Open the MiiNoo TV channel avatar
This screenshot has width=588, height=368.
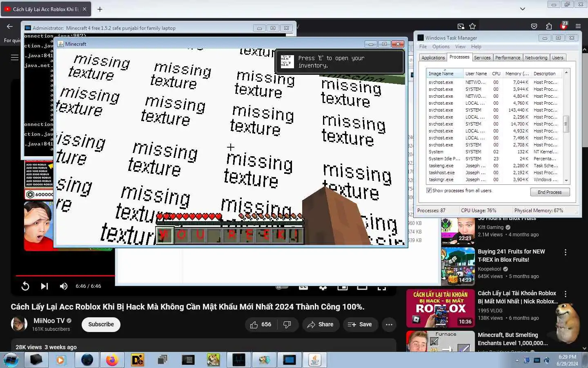[19, 324]
